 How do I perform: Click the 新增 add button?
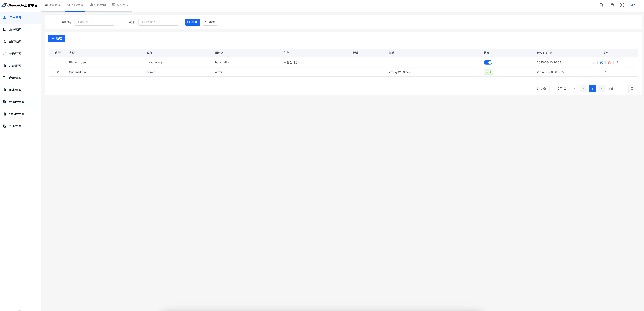[57, 38]
